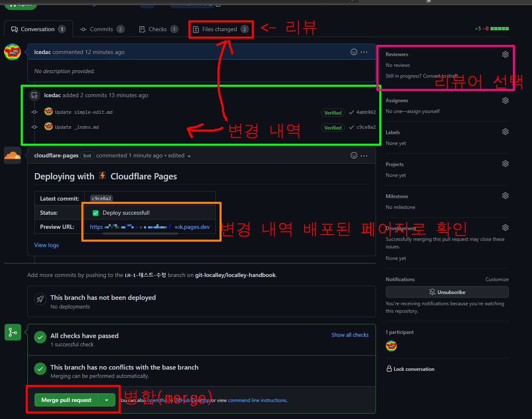Open the Commits tab
The width and height of the screenshot is (532, 419).
click(102, 29)
